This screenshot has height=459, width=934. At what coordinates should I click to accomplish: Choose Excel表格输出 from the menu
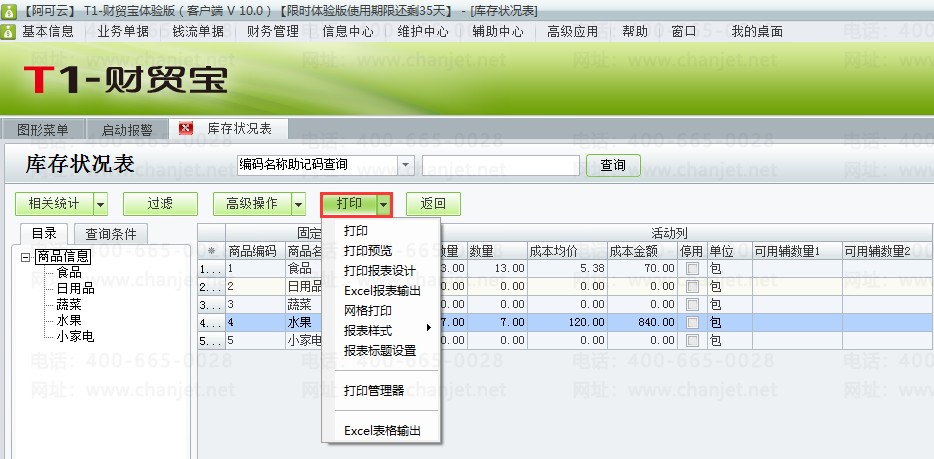tap(382, 430)
